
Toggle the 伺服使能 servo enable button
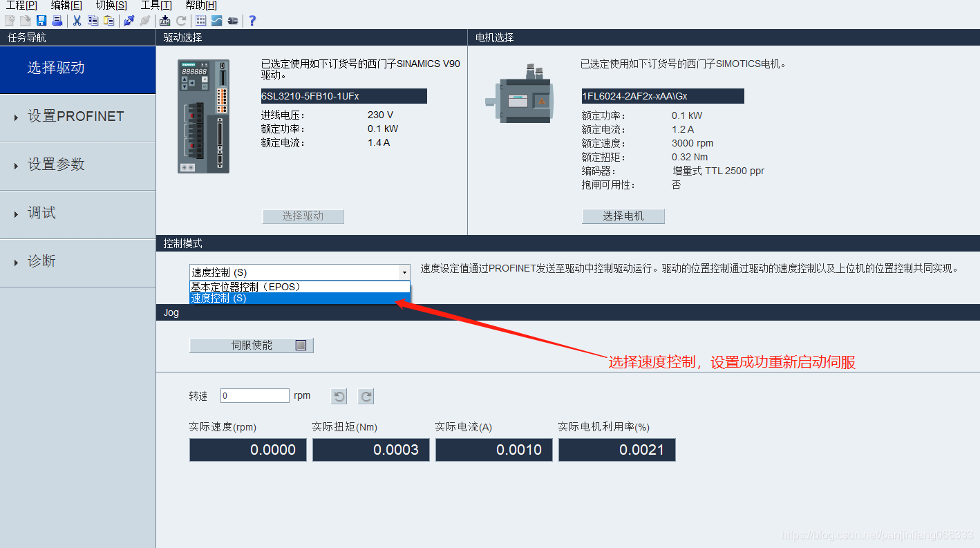[252, 346]
